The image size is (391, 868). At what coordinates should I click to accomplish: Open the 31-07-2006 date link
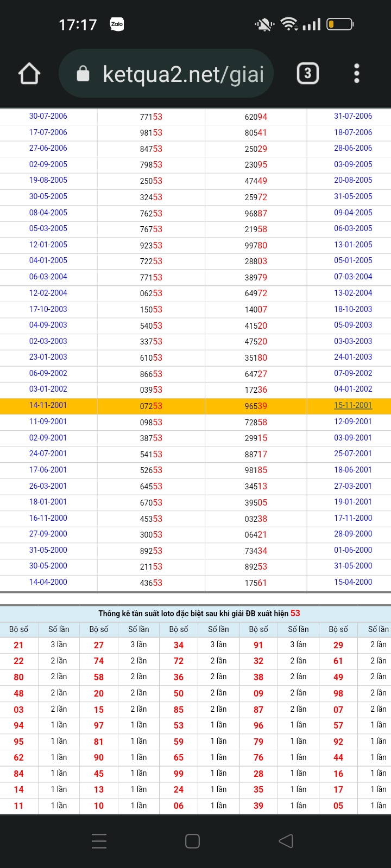pyautogui.click(x=353, y=116)
